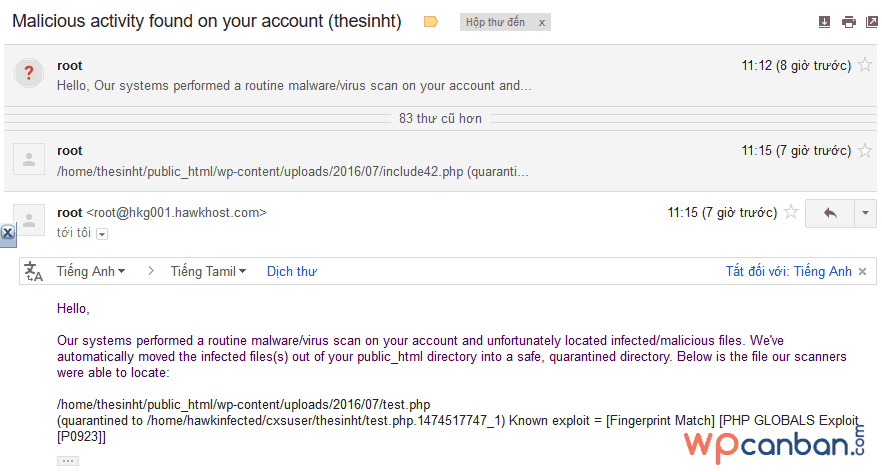Open the Tiếng Anh source language dropdown
Image resolution: width=882 pixels, height=472 pixels.
[91, 272]
